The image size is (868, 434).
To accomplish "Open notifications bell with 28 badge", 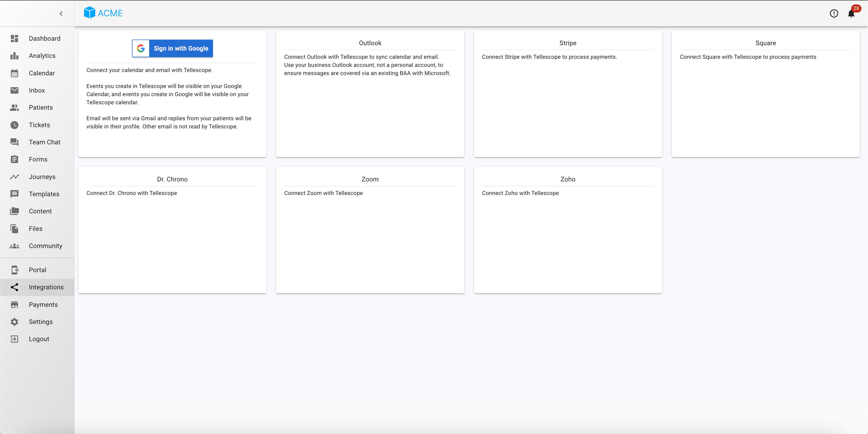I will click(x=851, y=14).
